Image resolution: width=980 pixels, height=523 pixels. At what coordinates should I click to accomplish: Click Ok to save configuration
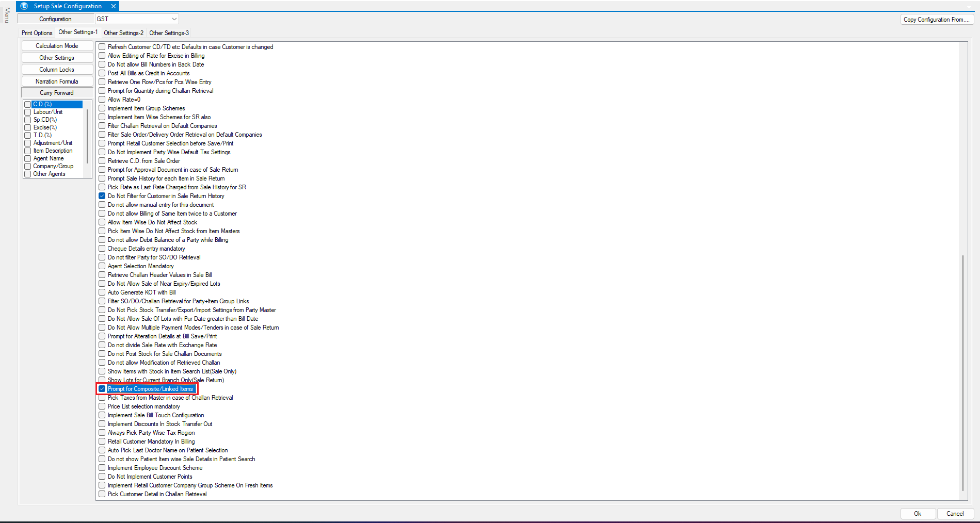pos(918,514)
